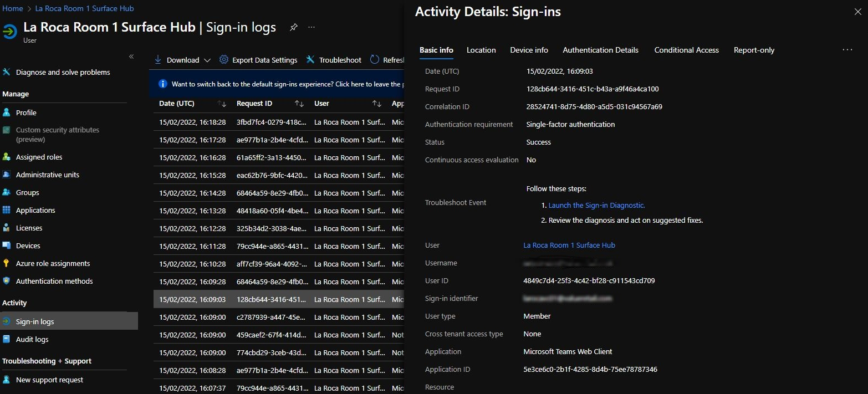
Task: Open the Conditional Access tab
Action: click(x=686, y=50)
